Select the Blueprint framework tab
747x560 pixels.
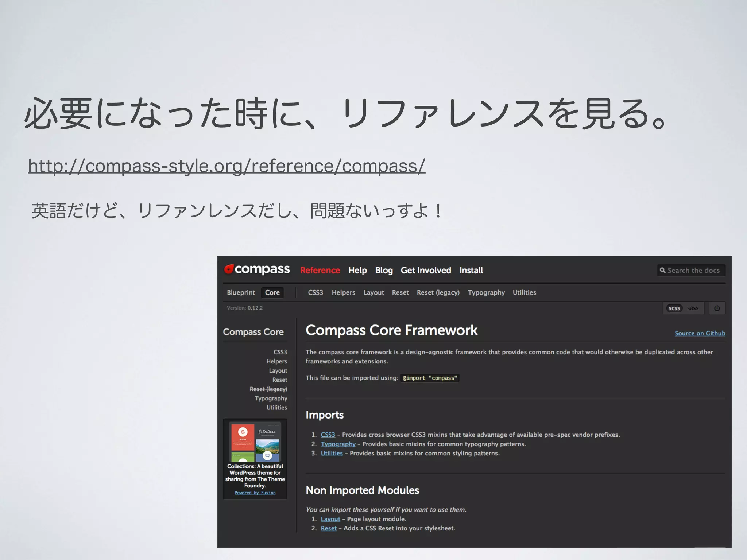coord(241,292)
